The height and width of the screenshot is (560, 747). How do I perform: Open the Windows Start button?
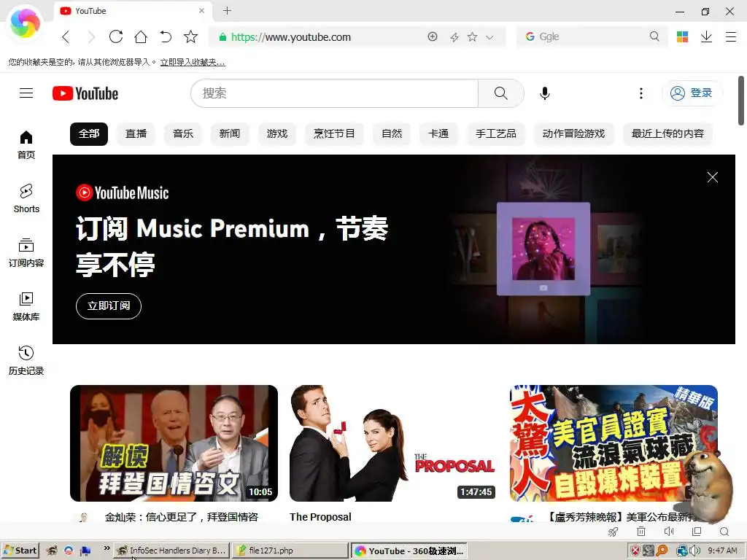tap(20, 551)
